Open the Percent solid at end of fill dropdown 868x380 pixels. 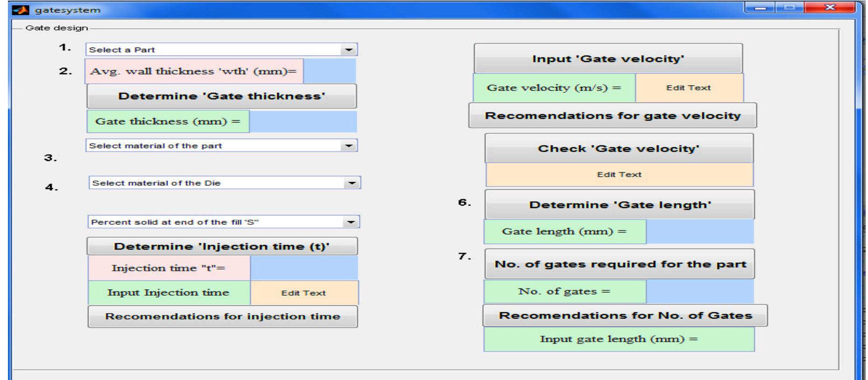pyautogui.click(x=224, y=222)
